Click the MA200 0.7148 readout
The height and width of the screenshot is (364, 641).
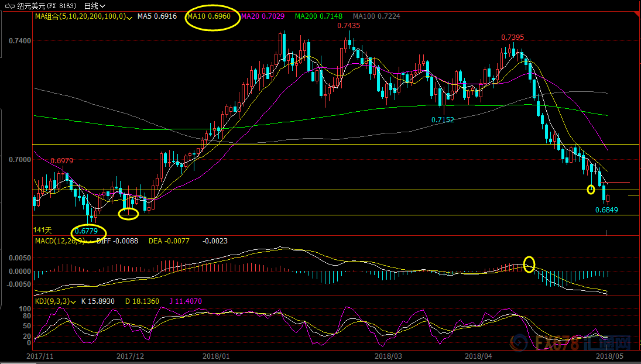(x=319, y=16)
